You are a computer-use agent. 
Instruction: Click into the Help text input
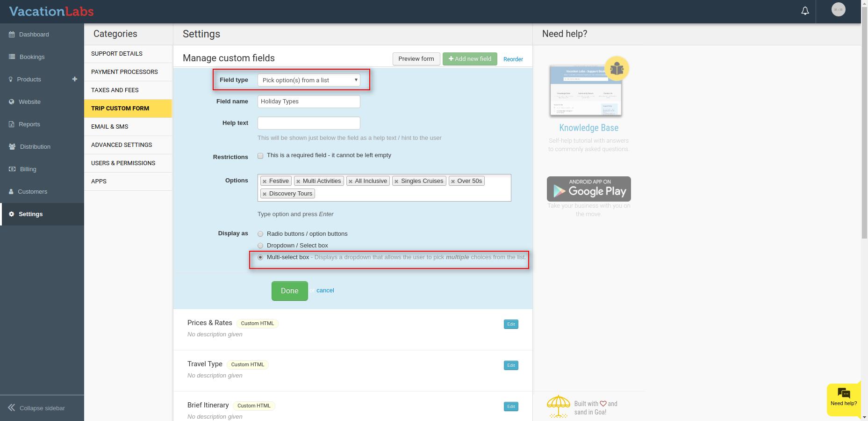click(x=308, y=123)
